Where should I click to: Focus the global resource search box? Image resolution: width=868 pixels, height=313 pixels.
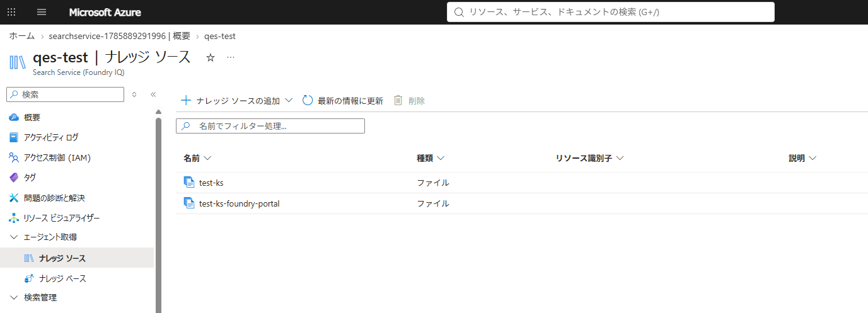point(610,12)
